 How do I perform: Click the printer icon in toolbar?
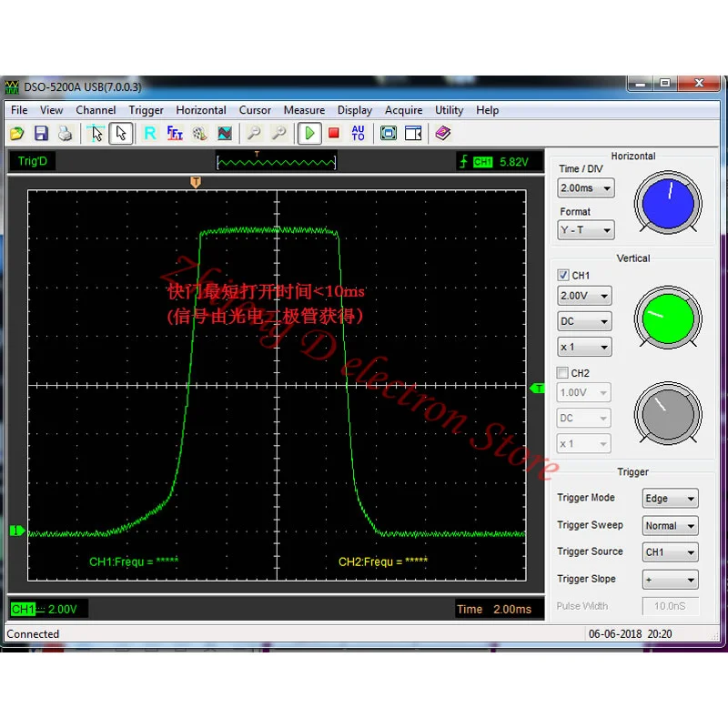click(65, 134)
